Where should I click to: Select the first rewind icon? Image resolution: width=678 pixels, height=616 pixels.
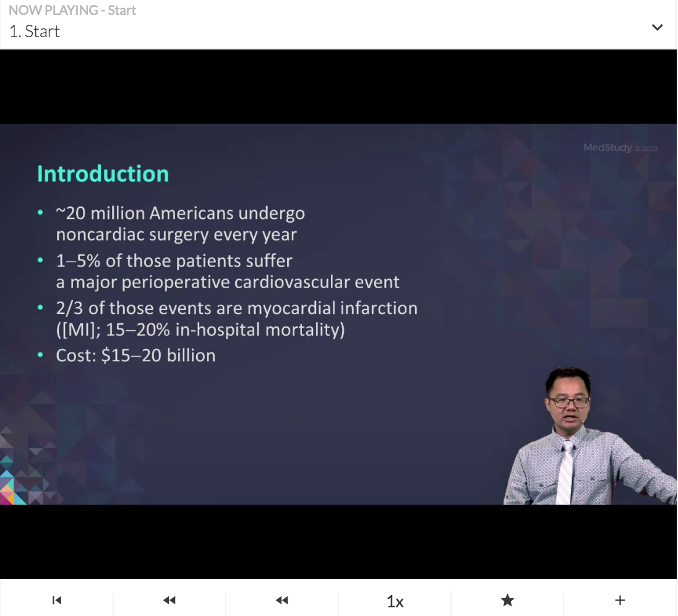[x=169, y=600]
